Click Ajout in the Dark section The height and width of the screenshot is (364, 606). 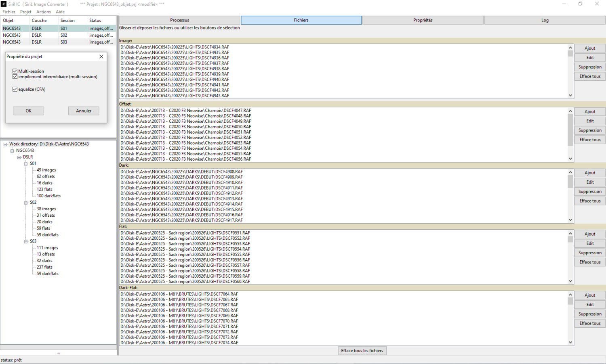click(x=590, y=173)
